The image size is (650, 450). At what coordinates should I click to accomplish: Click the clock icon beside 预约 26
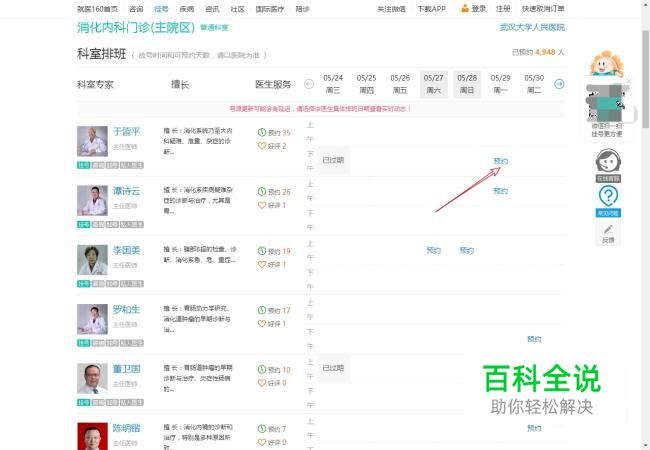[262, 192]
